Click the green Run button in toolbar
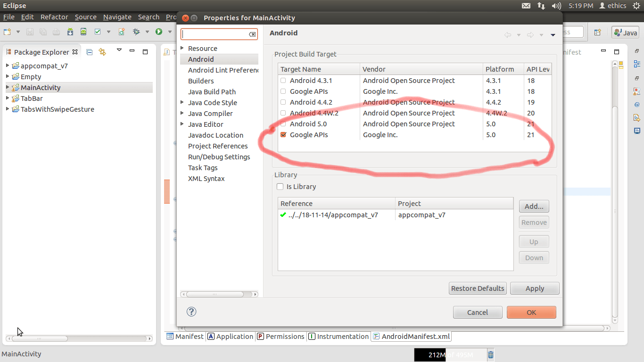Image resolution: width=644 pixels, height=362 pixels. click(159, 32)
